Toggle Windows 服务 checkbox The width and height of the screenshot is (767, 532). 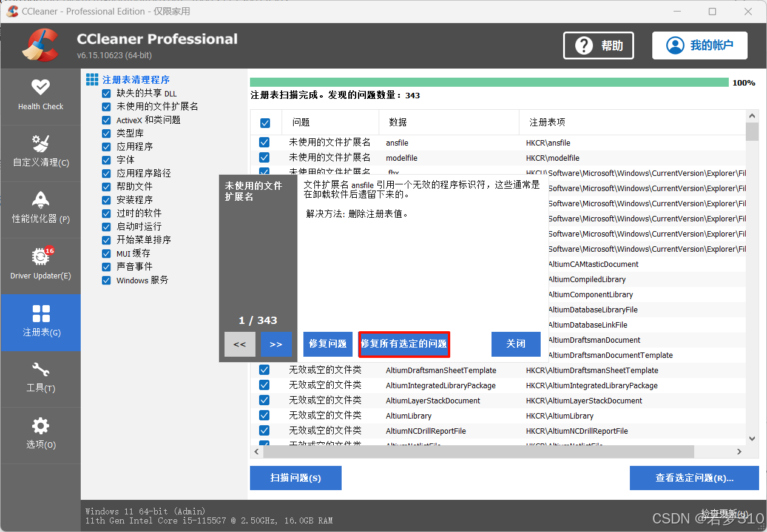pyautogui.click(x=106, y=280)
